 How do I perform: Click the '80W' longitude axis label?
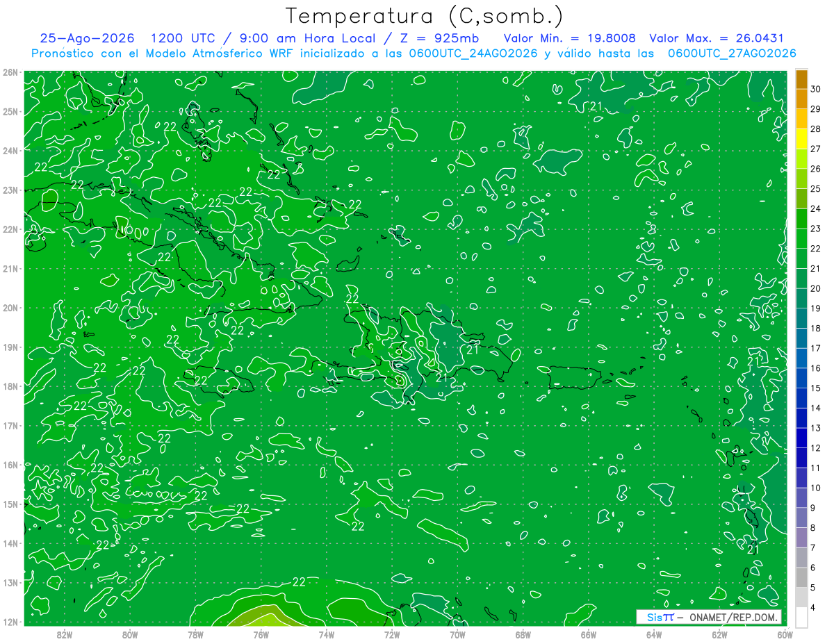pos(130,634)
